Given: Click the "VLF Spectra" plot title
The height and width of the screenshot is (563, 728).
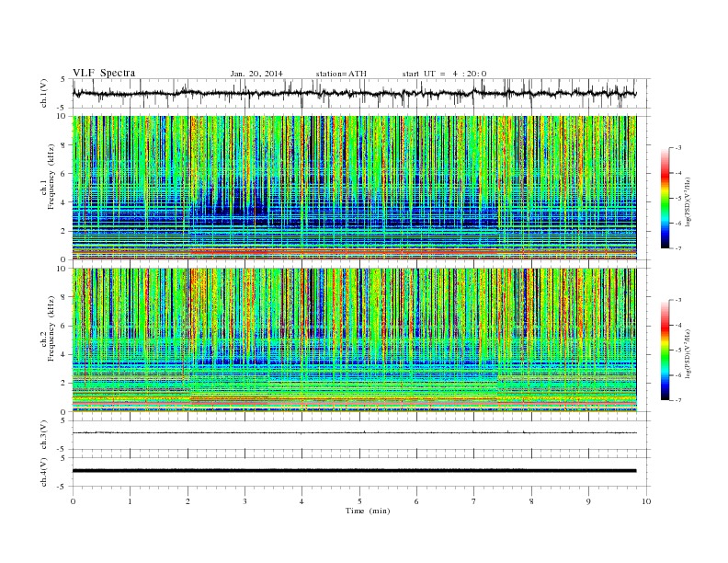Looking at the screenshot, I should 104,73.
